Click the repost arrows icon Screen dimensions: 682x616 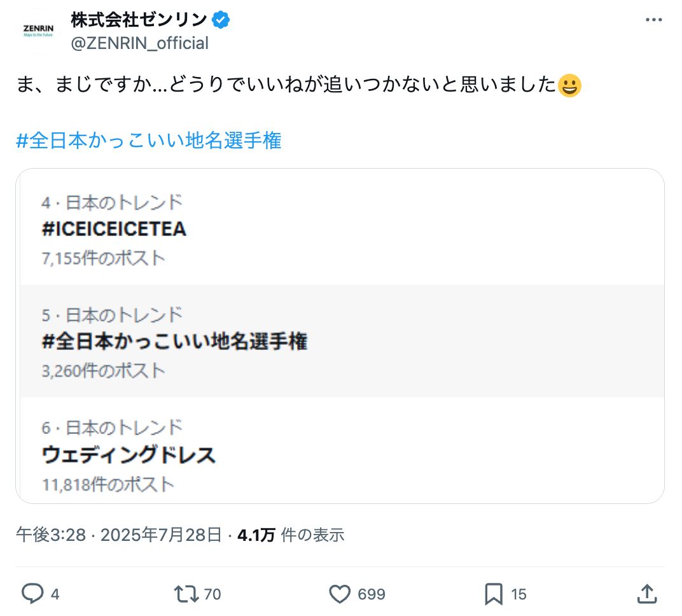click(x=185, y=594)
